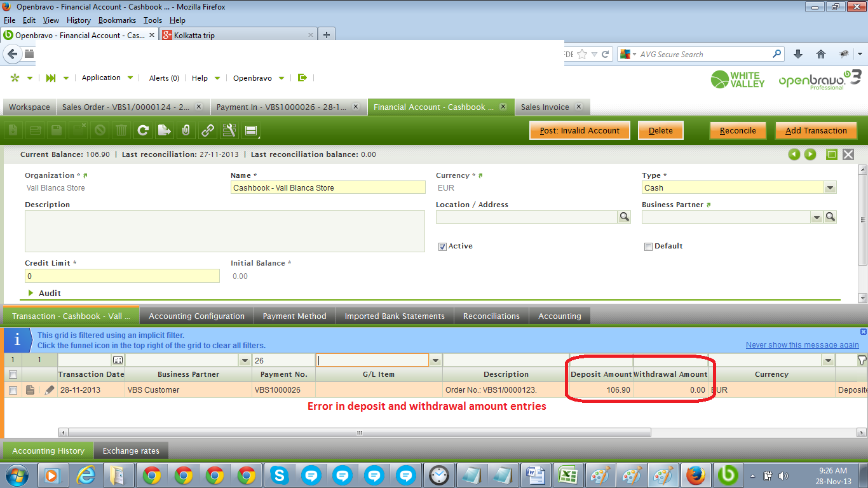Select the VBS Customer row checkbox
The width and height of the screenshot is (868, 488).
pyautogui.click(x=13, y=390)
